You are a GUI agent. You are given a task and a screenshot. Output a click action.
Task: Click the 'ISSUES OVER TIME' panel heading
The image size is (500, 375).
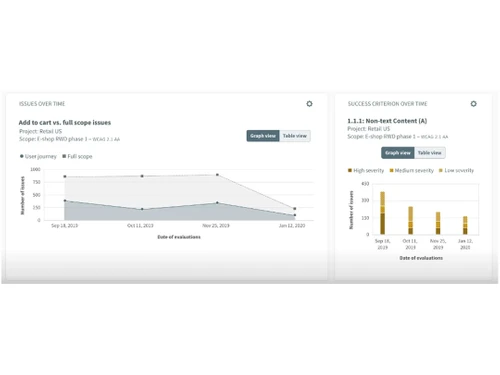(42, 104)
